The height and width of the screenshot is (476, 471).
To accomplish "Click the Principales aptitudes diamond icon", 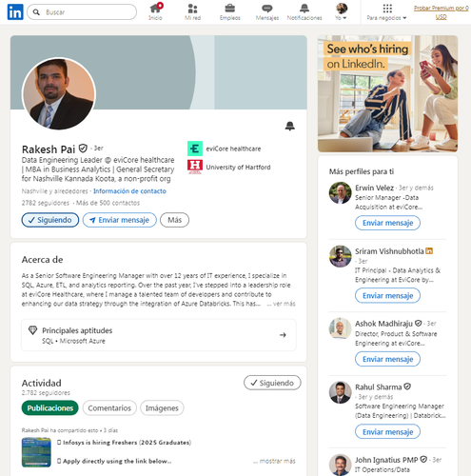I will (x=32, y=330).
